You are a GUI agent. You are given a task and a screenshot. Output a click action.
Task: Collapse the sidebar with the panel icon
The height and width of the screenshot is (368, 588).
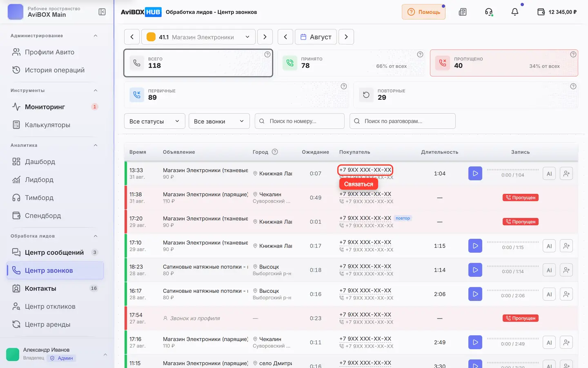click(102, 12)
